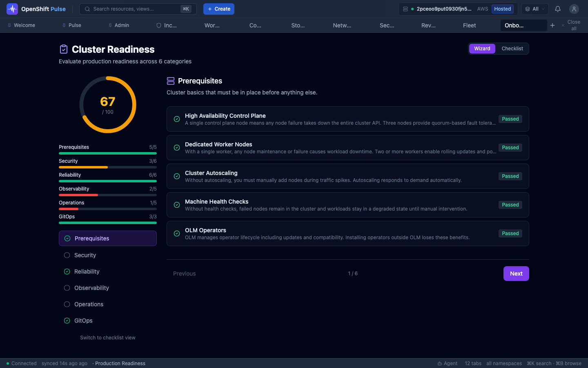Expand the Cluster Autoscaling check row
The image size is (588, 368).
point(347,176)
